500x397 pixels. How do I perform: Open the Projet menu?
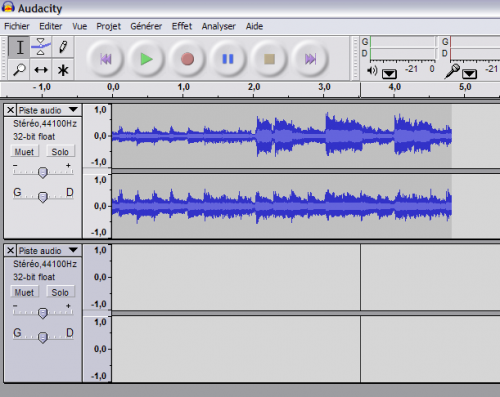click(109, 26)
